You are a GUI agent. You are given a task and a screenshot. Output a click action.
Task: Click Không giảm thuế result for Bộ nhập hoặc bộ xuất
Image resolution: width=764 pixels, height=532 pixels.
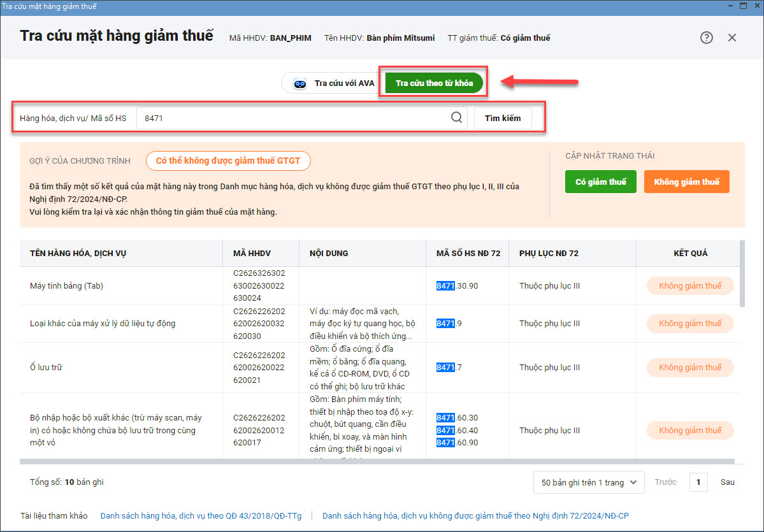pos(690,430)
